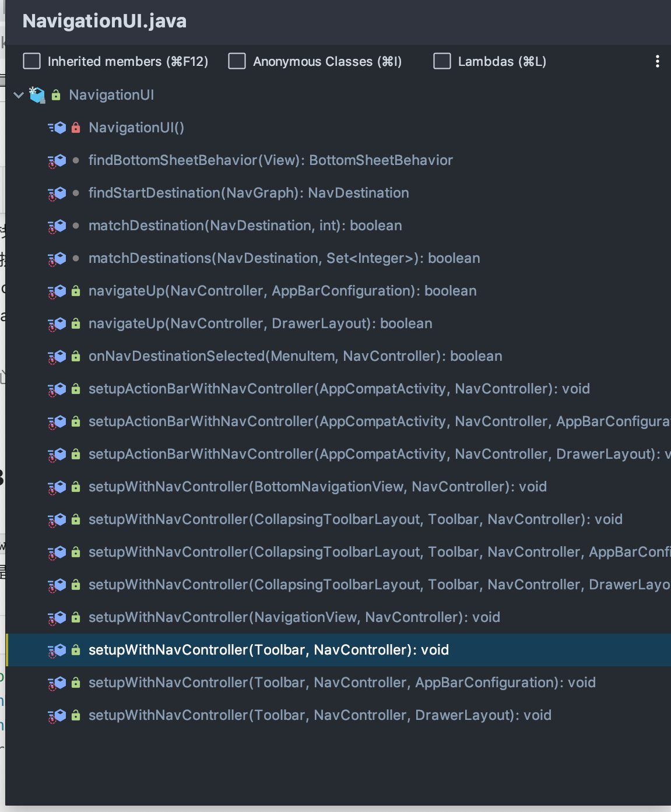Click method icon for setupWithNavController(NavigationView, NavController)
Viewport: 671px width, 812px height.
(x=57, y=617)
